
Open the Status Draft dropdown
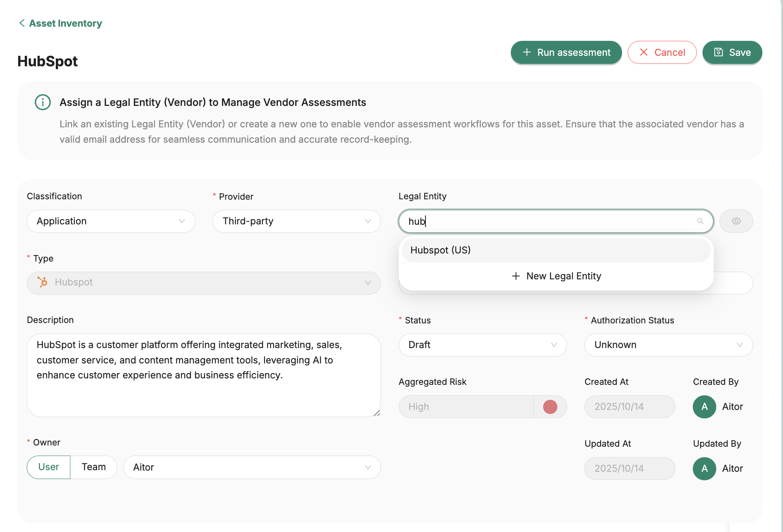tap(482, 345)
